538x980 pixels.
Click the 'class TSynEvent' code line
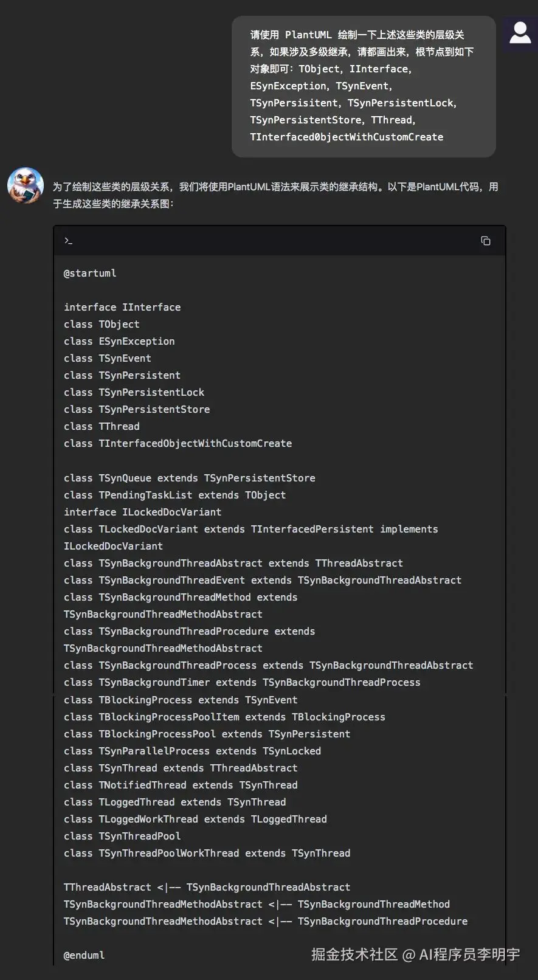(108, 358)
